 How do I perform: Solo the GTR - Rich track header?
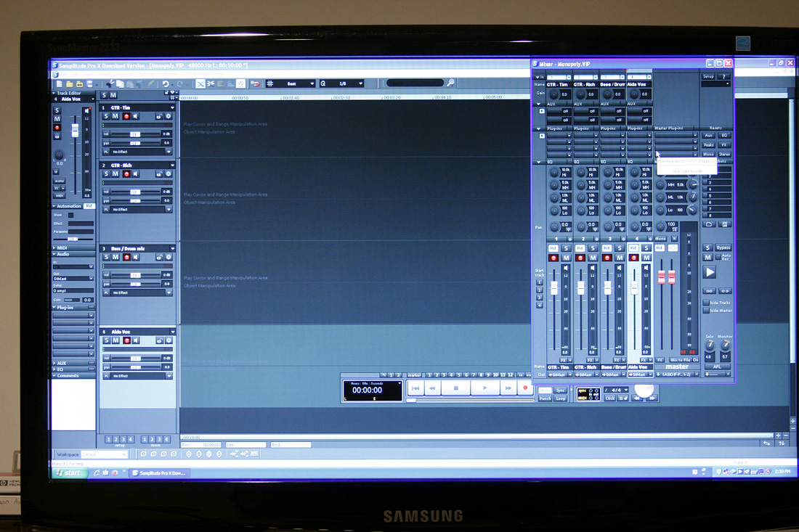pos(106,173)
